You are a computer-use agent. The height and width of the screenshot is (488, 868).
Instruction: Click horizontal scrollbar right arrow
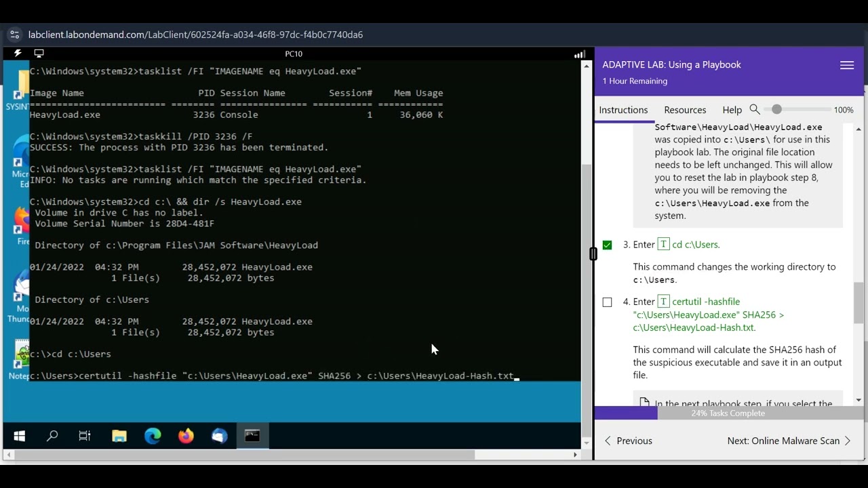point(576,455)
